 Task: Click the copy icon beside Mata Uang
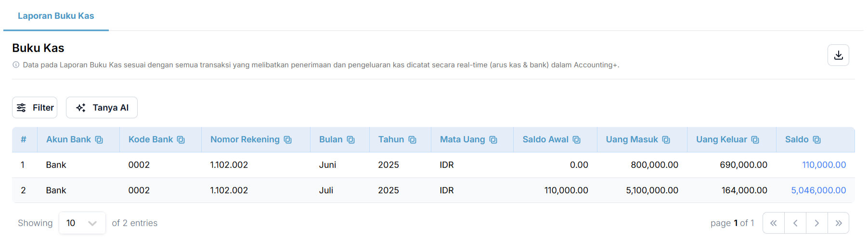493,140
